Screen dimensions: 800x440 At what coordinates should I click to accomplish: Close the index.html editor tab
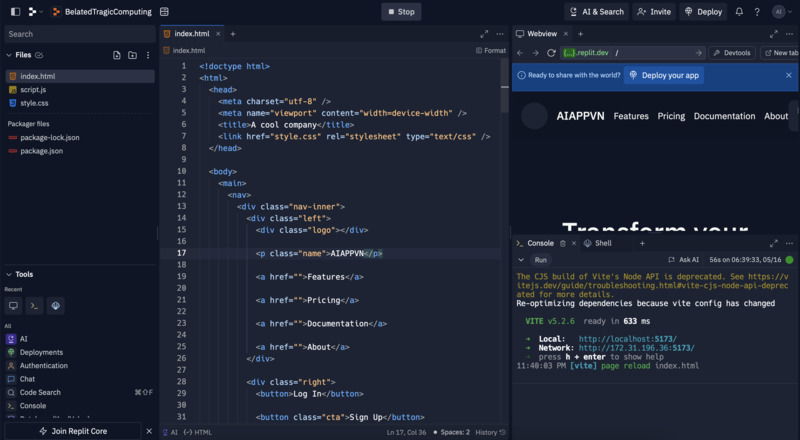click(x=218, y=34)
